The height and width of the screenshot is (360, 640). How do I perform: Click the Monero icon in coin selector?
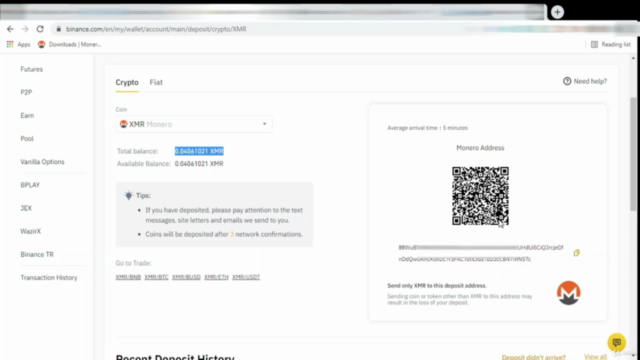click(123, 124)
